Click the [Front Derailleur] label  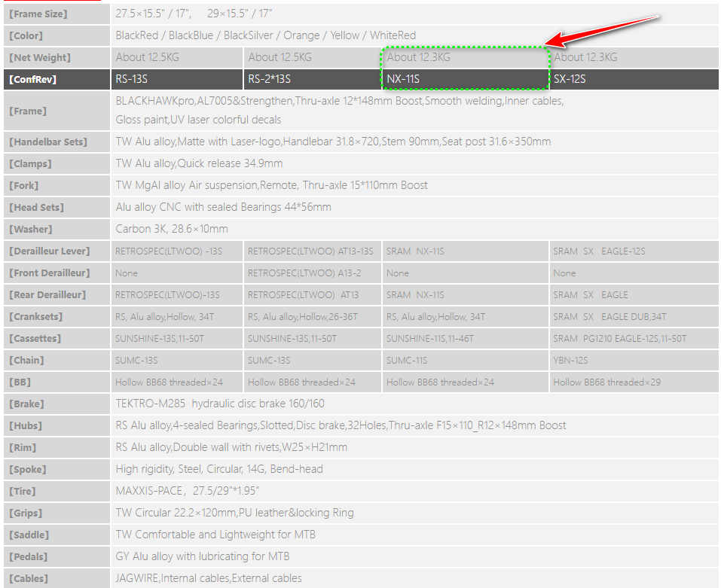(x=50, y=273)
